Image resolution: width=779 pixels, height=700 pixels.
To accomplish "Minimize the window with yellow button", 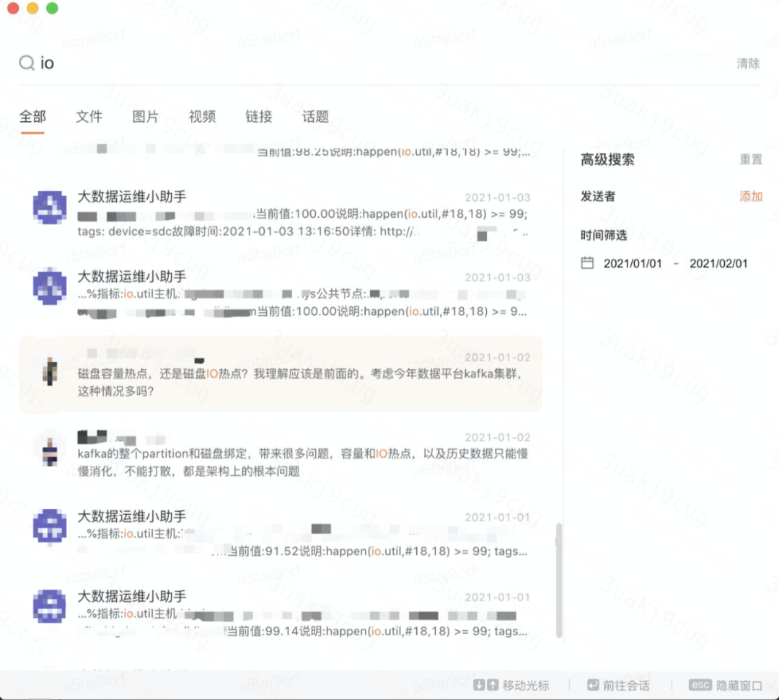I will [x=32, y=8].
